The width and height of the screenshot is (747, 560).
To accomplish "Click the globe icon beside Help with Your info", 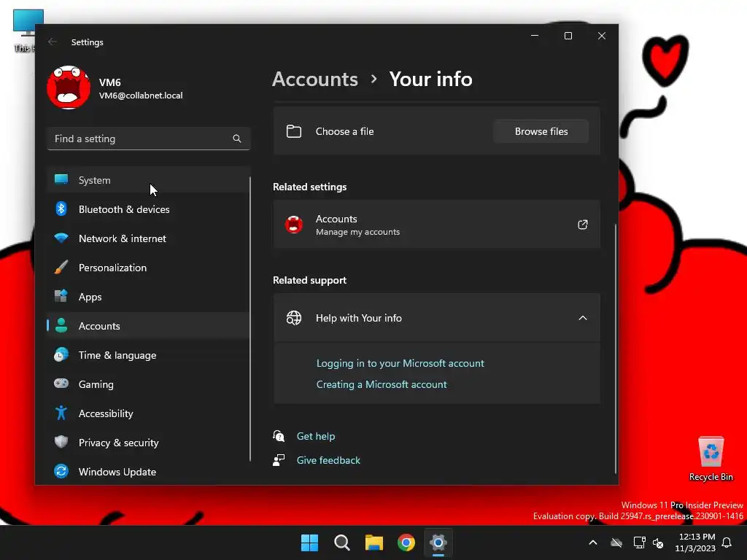I will pyautogui.click(x=293, y=318).
